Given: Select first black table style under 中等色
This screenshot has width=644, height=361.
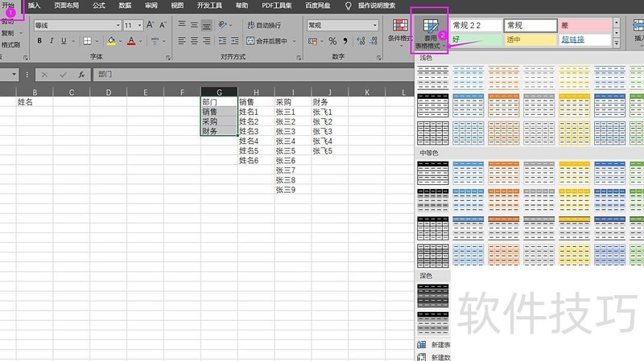Looking at the screenshot, I should (x=432, y=171).
